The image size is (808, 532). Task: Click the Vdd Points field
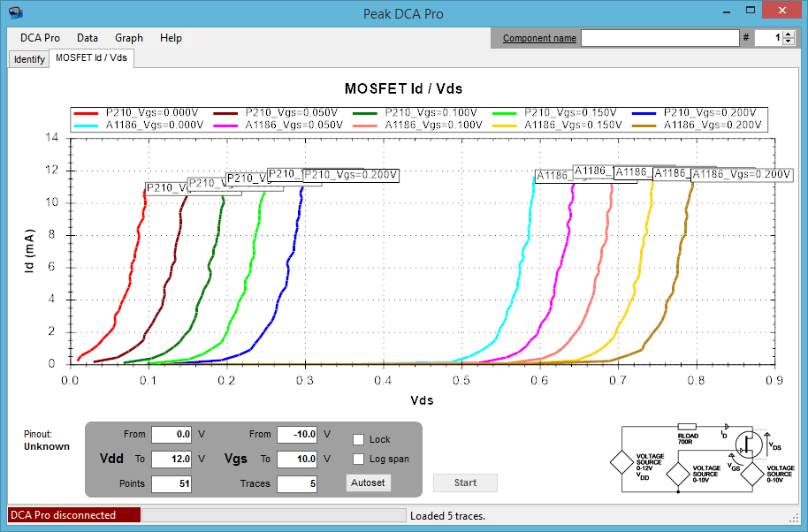point(172,483)
